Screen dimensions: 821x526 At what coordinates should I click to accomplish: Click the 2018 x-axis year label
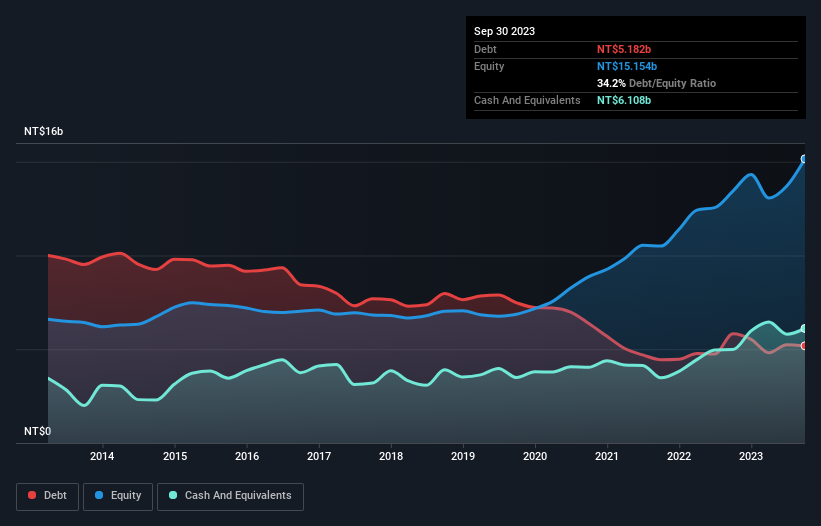pos(391,456)
